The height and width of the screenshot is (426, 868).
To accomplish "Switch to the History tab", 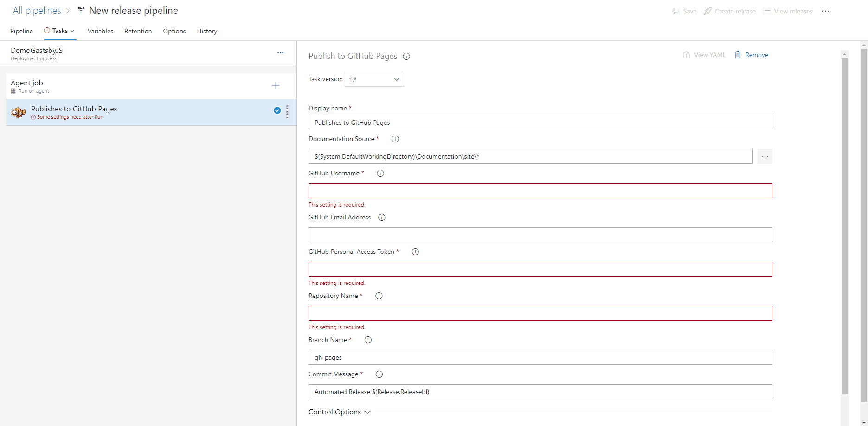I will [207, 31].
